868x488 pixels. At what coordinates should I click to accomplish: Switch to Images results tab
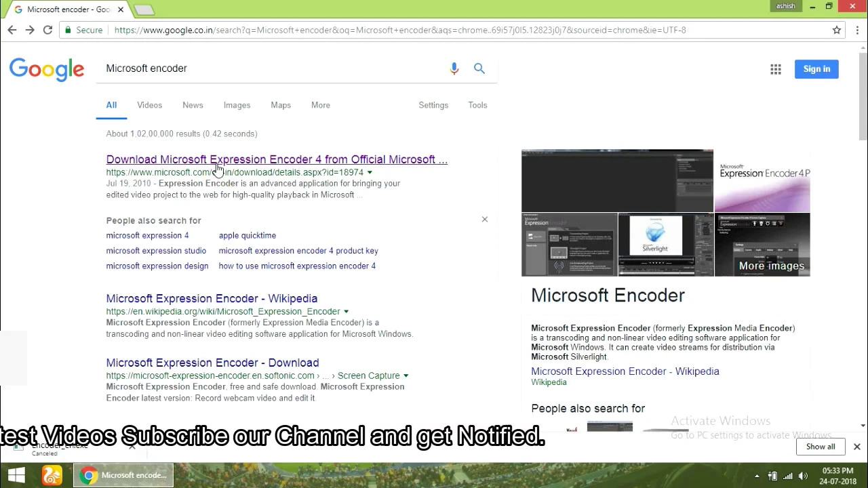click(x=237, y=105)
